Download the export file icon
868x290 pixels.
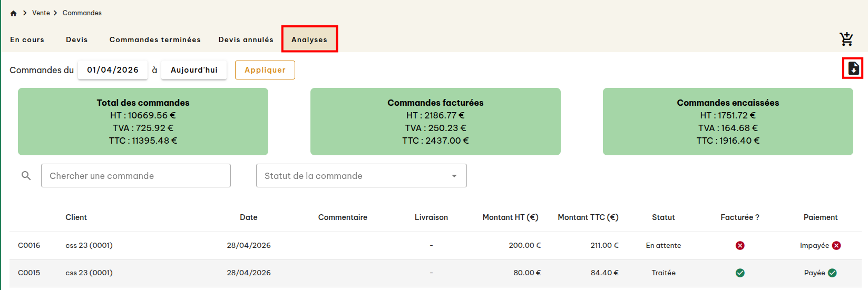pos(853,68)
